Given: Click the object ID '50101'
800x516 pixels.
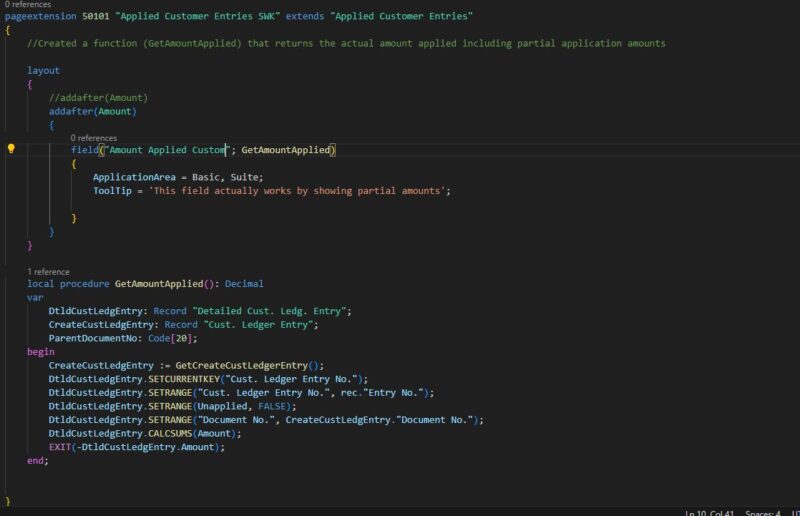Looking at the screenshot, I should tap(96, 16).
